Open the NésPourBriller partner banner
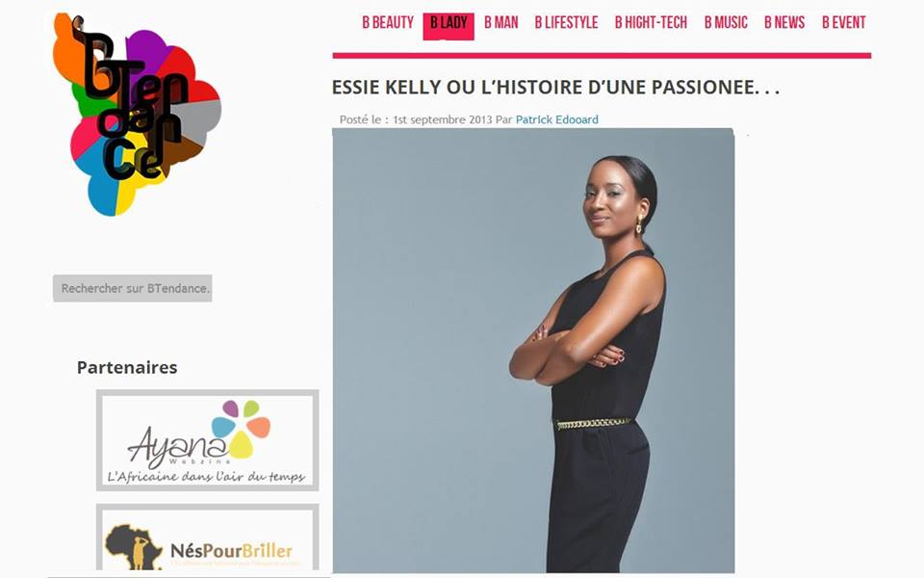The image size is (924, 578). 208,539
